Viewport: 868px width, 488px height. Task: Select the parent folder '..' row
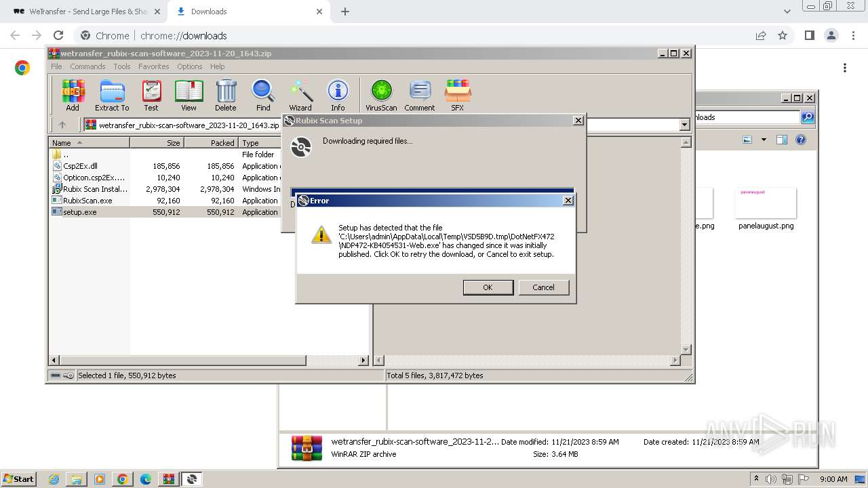[165, 155]
